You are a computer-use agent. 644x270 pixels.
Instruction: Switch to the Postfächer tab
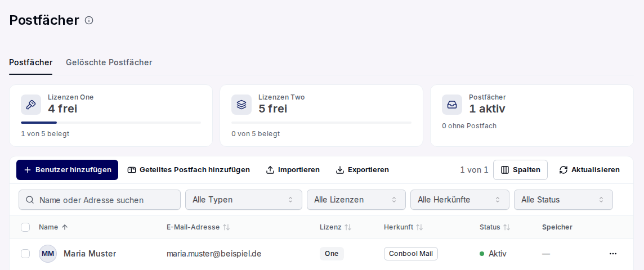click(31, 62)
